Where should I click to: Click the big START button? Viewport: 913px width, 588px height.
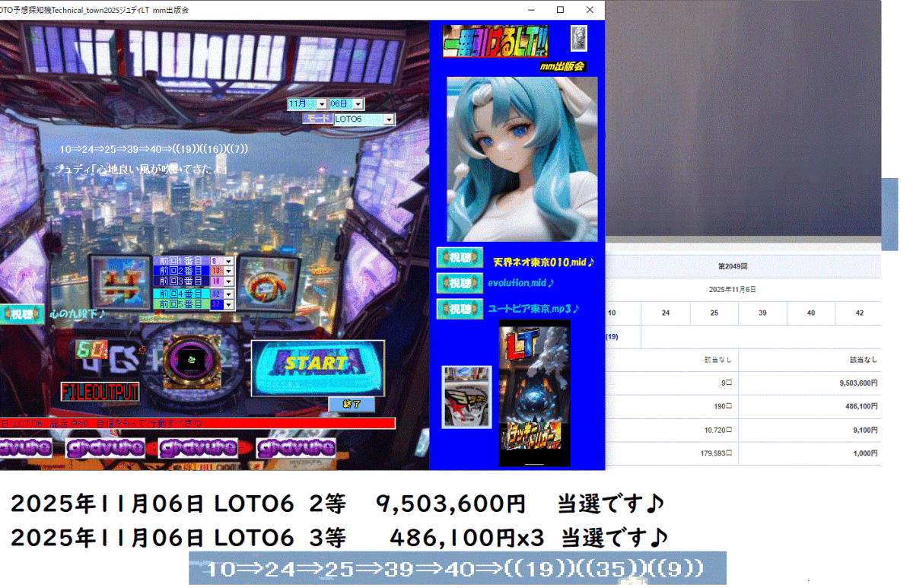(x=317, y=367)
